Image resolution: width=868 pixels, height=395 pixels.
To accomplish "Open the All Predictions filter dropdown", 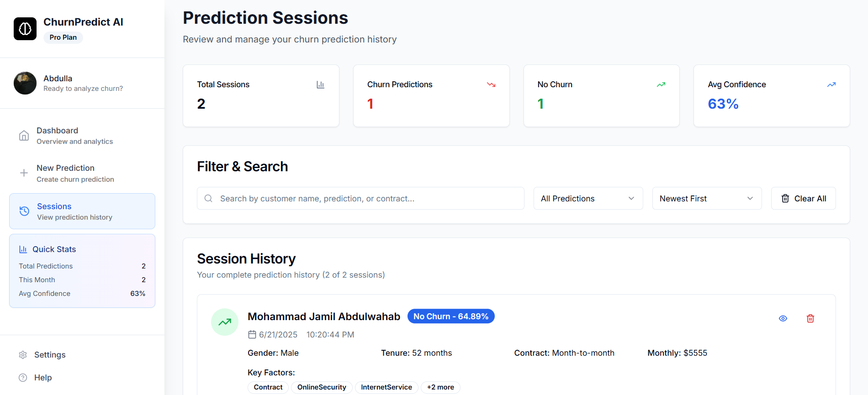I will [x=588, y=198].
